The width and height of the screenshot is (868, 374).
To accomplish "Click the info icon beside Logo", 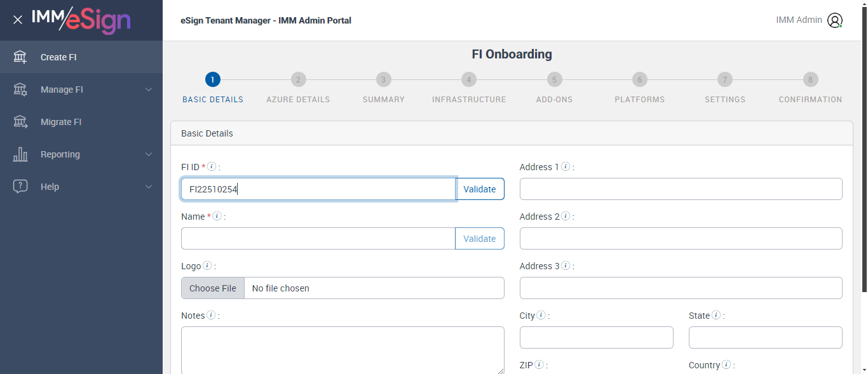I will (x=207, y=266).
